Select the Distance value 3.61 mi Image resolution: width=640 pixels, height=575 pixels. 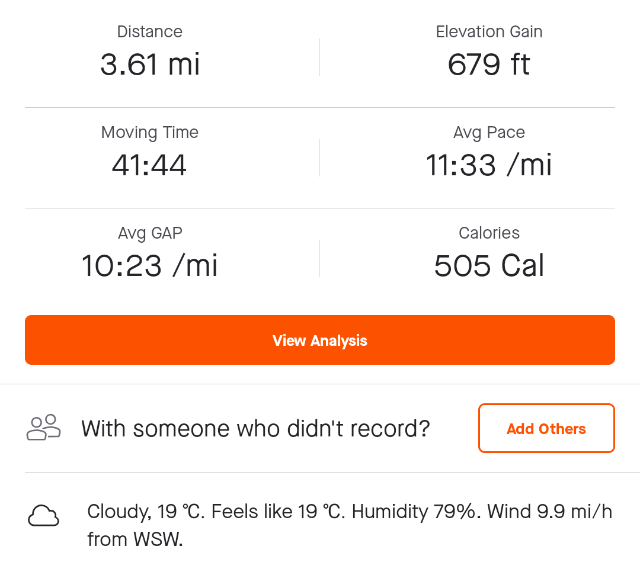tap(150, 64)
